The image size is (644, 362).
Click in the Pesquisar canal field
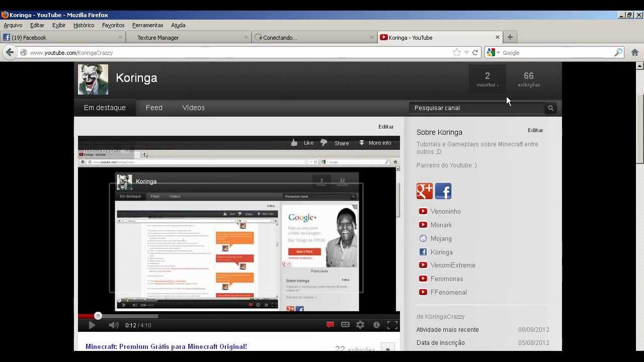tap(477, 108)
